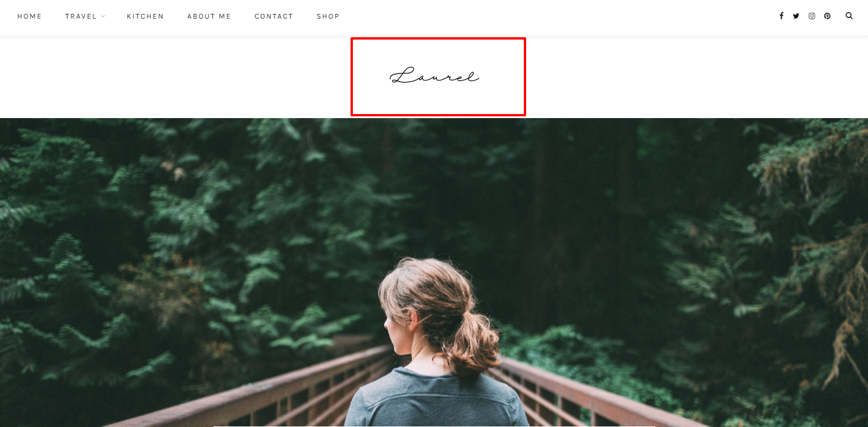Click the forest bridge hero photo
This screenshot has width=868, height=427.
434,272
